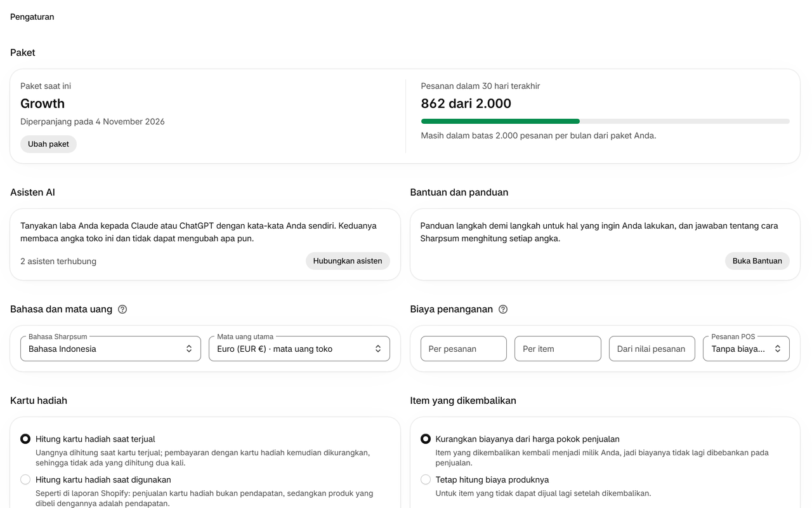The image size is (812, 508).
Task: Click the 'Asisten AI' section heading
Action: click(32, 192)
